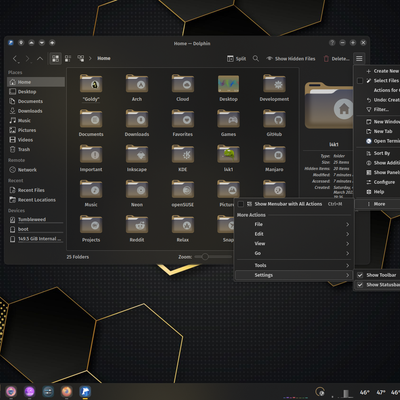Go back with the left arrow button
400x400 pixels.
point(15,59)
